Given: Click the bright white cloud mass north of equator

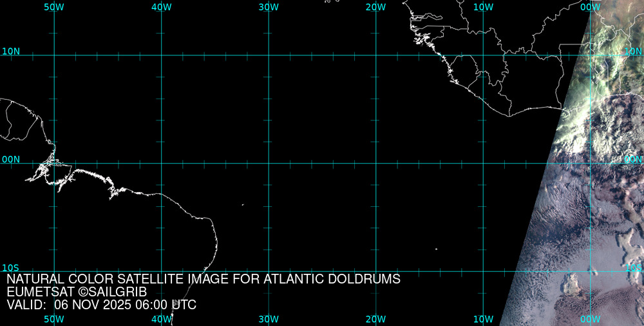Looking at the screenshot, I should pyautogui.click(x=580, y=110).
